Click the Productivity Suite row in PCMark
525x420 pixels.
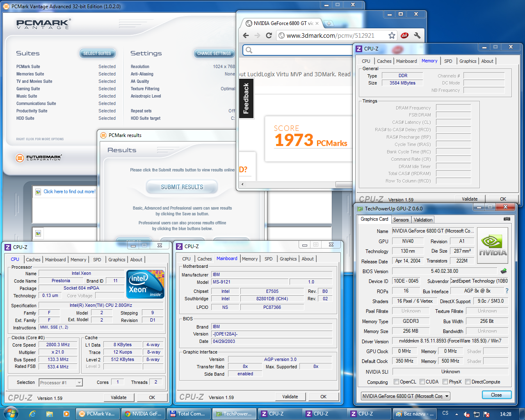tap(66, 111)
